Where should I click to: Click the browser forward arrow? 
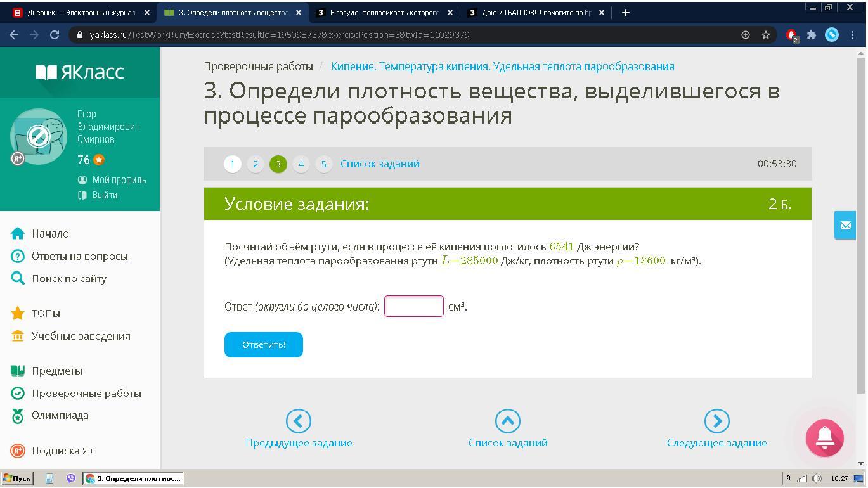(34, 35)
